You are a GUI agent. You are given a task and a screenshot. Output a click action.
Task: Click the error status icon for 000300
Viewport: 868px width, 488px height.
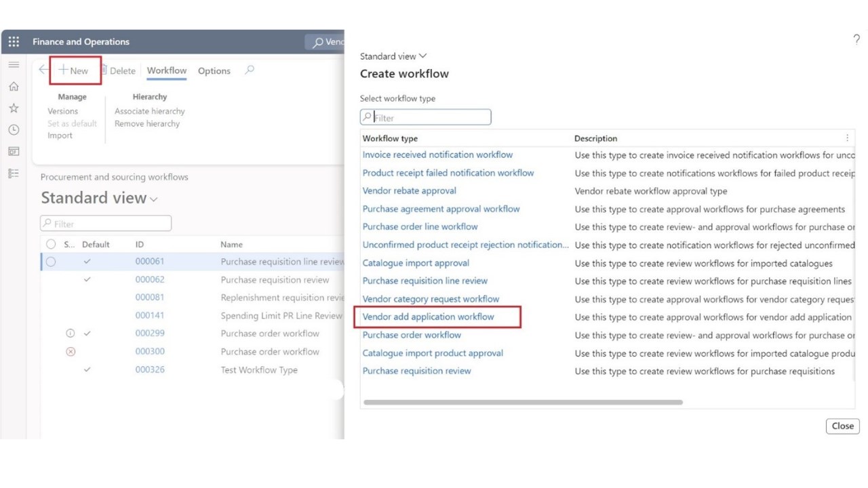(x=71, y=352)
